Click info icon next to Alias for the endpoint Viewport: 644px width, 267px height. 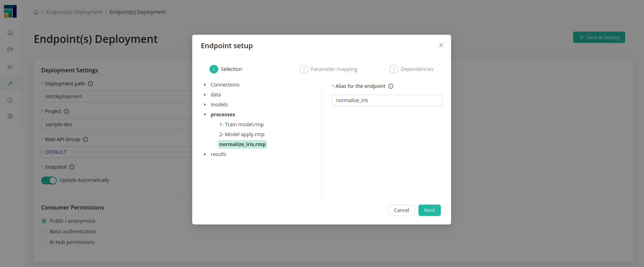tap(391, 86)
